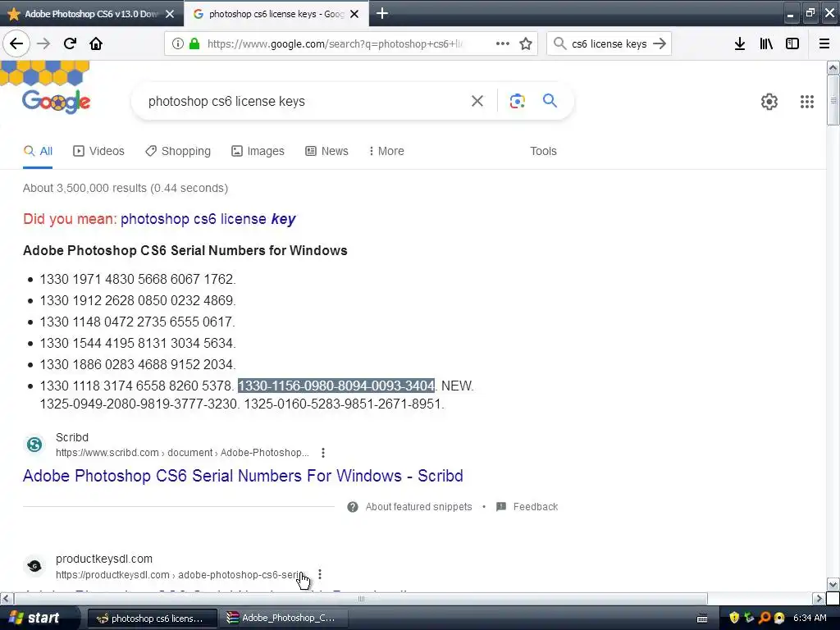Click the 'photoshop cs6 license key' suggestion
Viewport: 840px width, 630px height.
(x=208, y=219)
